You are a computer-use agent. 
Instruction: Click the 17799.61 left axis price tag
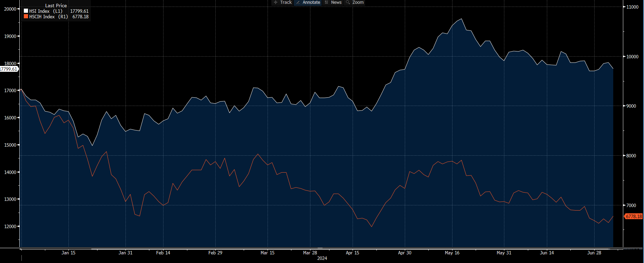pos(9,69)
